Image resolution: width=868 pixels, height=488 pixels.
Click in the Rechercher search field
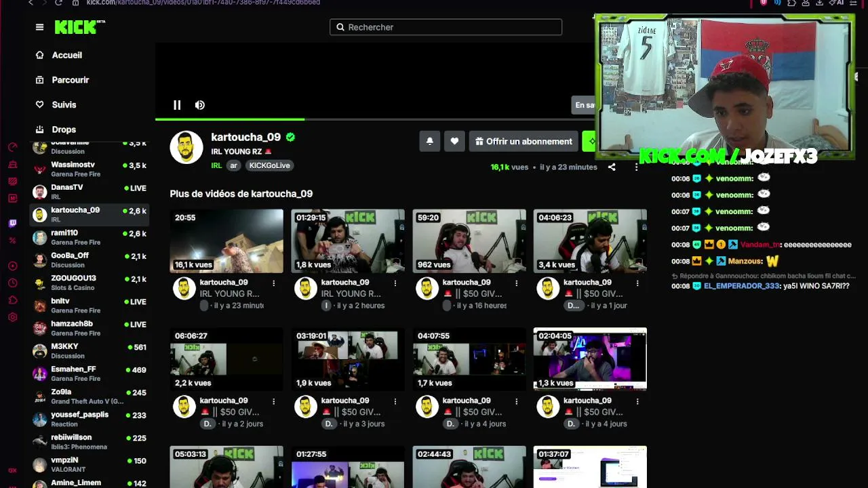coord(446,27)
